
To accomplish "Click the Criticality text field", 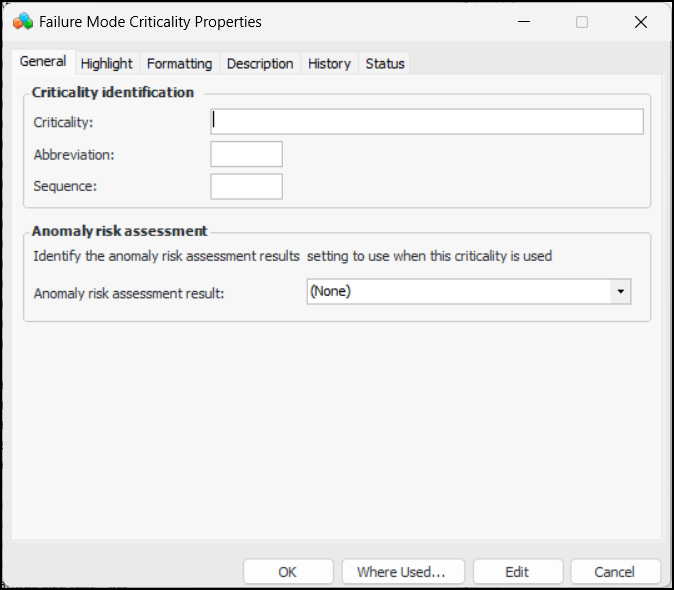I will (x=427, y=122).
